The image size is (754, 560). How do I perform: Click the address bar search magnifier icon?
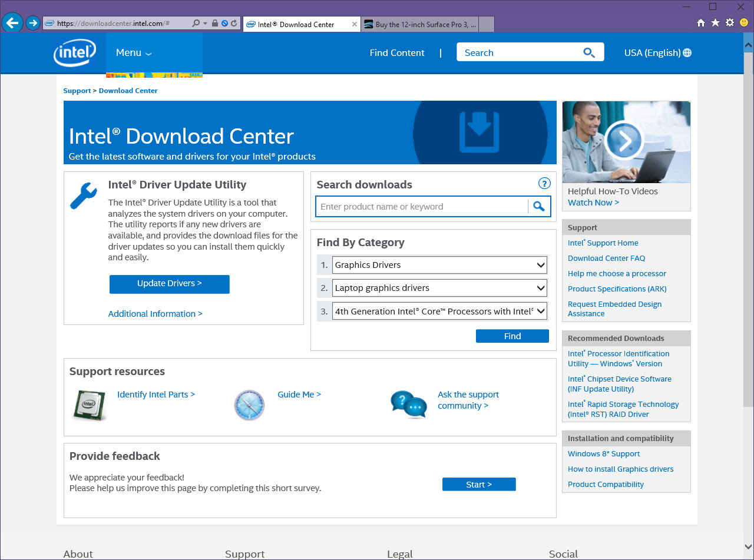pyautogui.click(x=196, y=23)
